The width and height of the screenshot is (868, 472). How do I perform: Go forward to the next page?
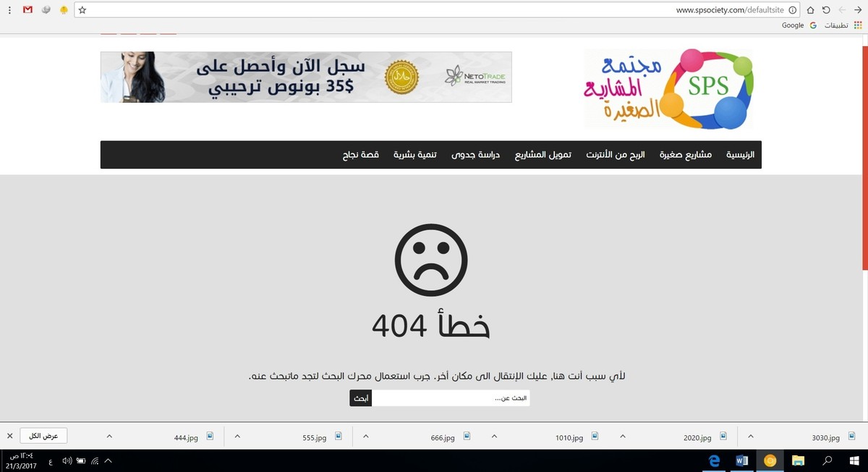coord(842,10)
